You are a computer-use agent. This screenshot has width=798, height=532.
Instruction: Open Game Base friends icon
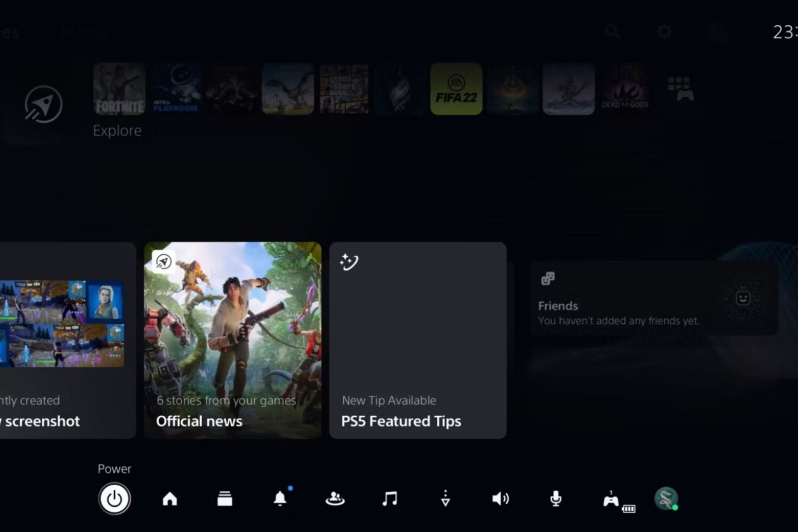[335, 498]
